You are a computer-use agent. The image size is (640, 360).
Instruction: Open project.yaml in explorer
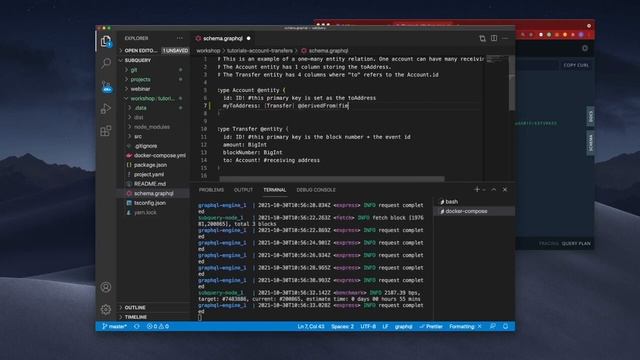[153, 174]
